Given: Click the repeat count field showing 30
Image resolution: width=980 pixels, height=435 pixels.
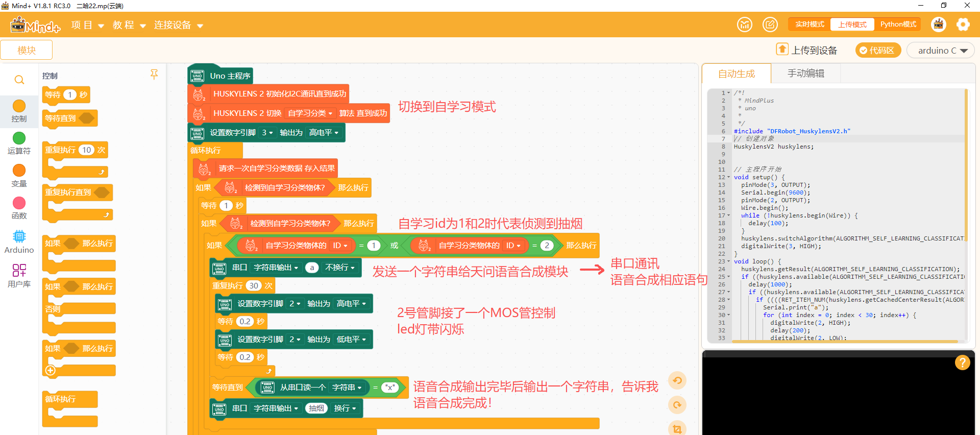Looking at the screenshot, I should [x=254, y=286].
